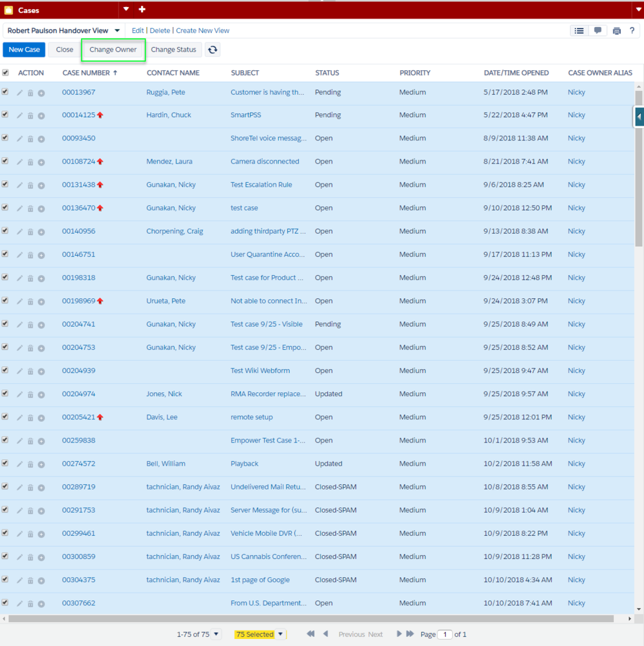Click the Change Owner button
Viewport: 644px width, 646px height.
[113, 50]
